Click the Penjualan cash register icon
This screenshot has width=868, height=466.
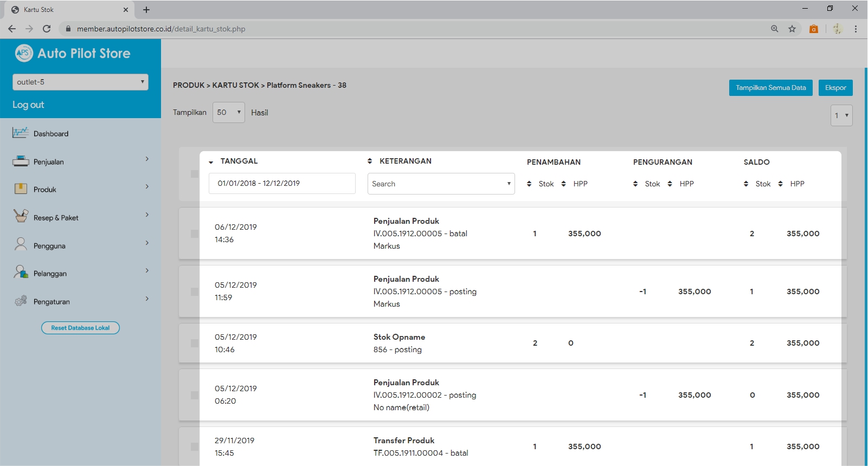(21, 161)
